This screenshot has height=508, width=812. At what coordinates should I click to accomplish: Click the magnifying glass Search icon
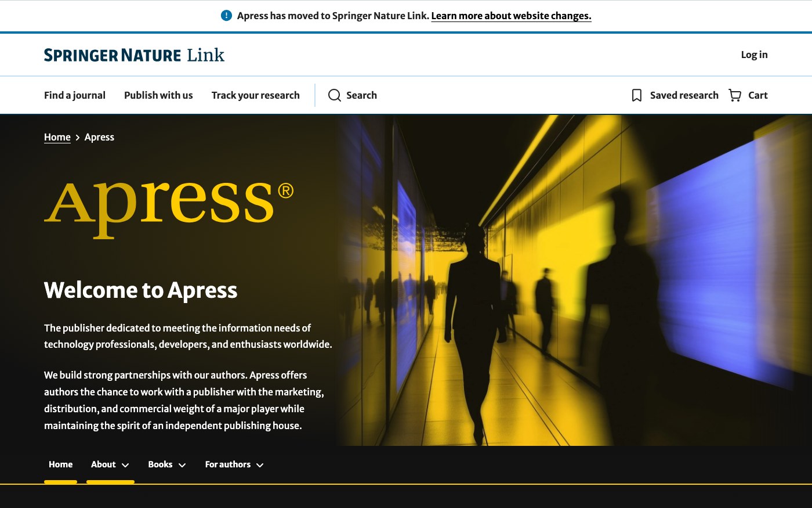click(x=335, y=95)
